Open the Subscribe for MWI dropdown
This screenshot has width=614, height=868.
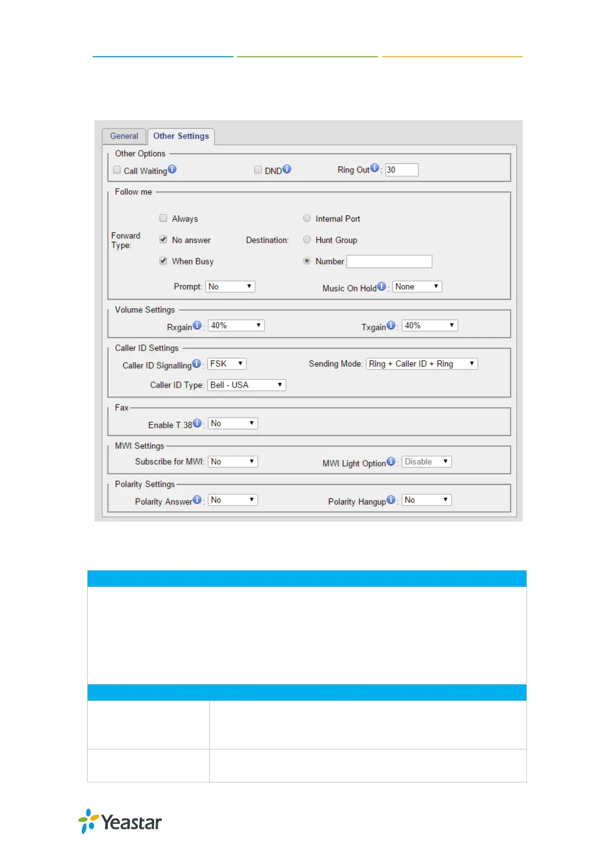pyautogui.click(x=233, y=461)
